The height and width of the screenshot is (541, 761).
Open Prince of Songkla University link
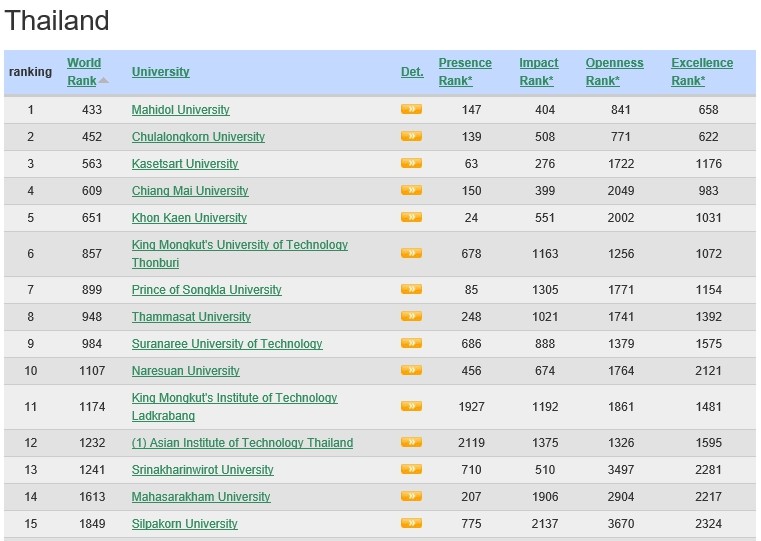(206, 290)
